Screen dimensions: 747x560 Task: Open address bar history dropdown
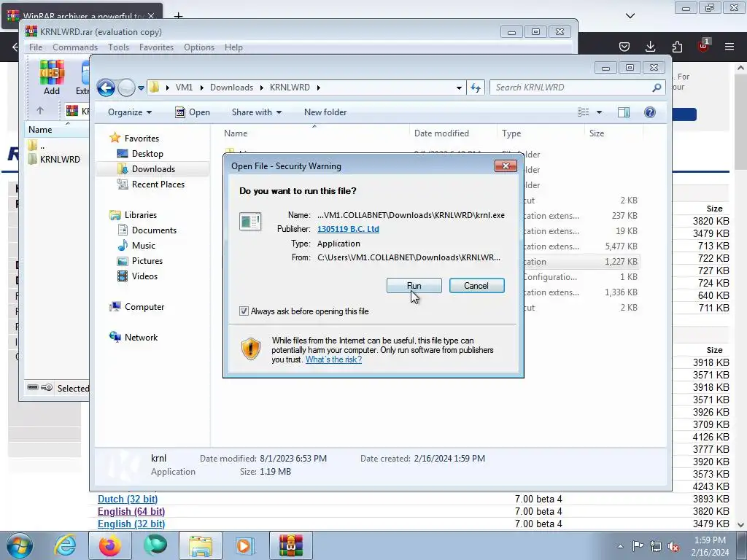(x=459, y=87)
